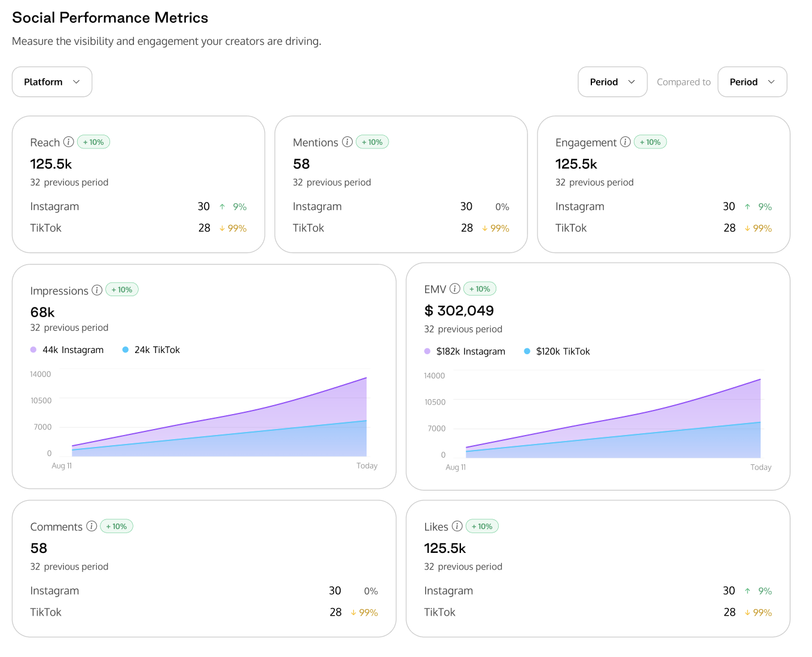Screen dimensions: 812x657
Task: Click the EMV value $ 302,049
Action: click(459, 311)
